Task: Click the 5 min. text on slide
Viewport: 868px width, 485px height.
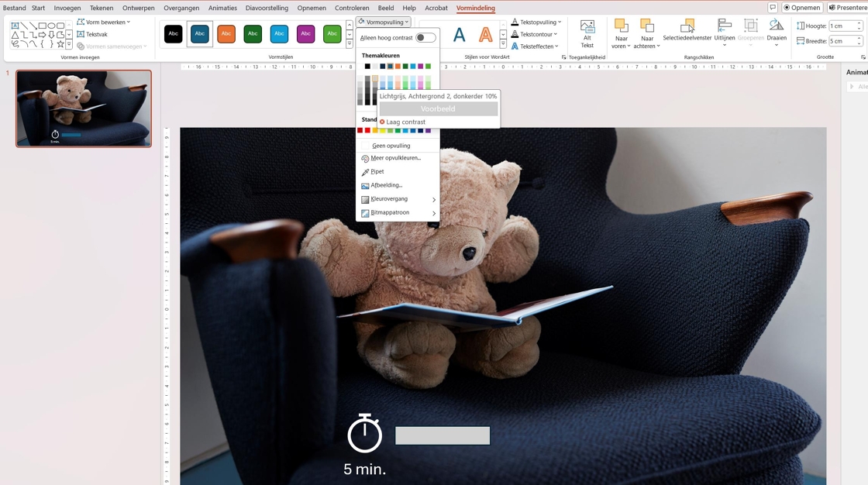Action: pos(364,469)
